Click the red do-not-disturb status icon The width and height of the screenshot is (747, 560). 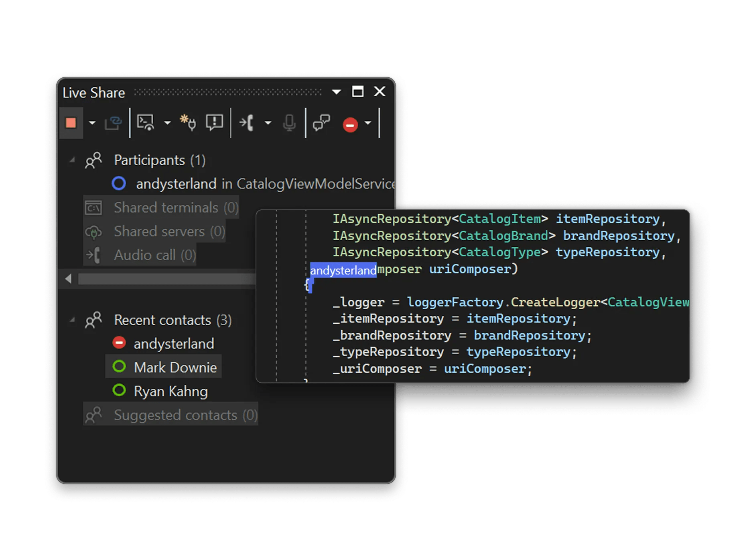(x=350, y=125)
